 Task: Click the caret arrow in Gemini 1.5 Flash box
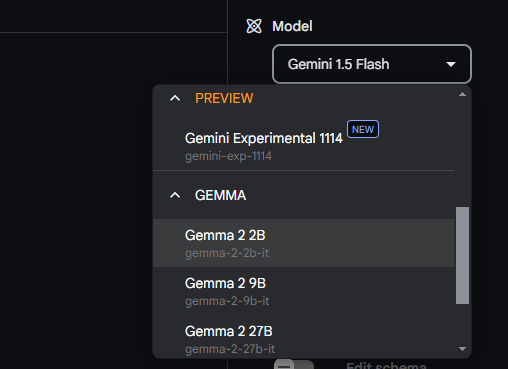tap(451, 64)
